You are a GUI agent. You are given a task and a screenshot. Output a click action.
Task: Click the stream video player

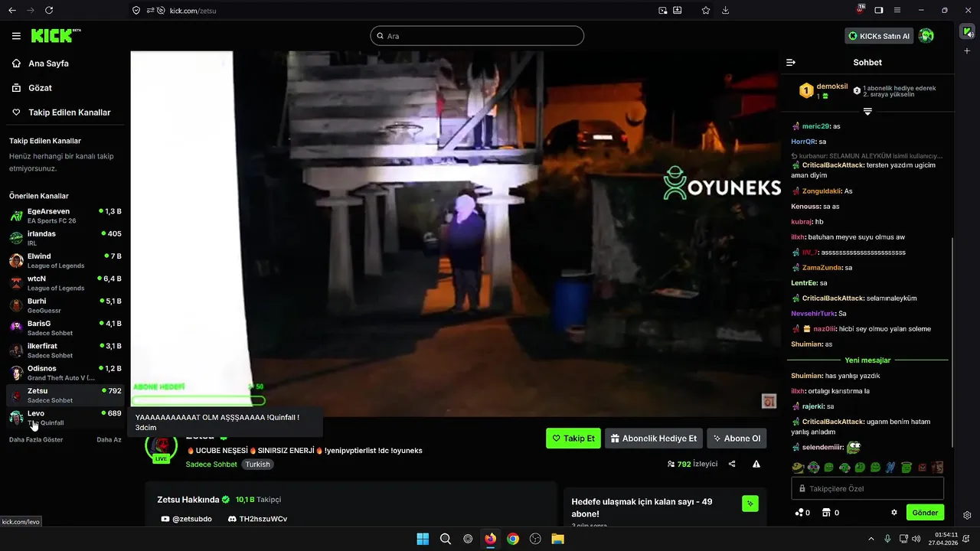(455, 233)
